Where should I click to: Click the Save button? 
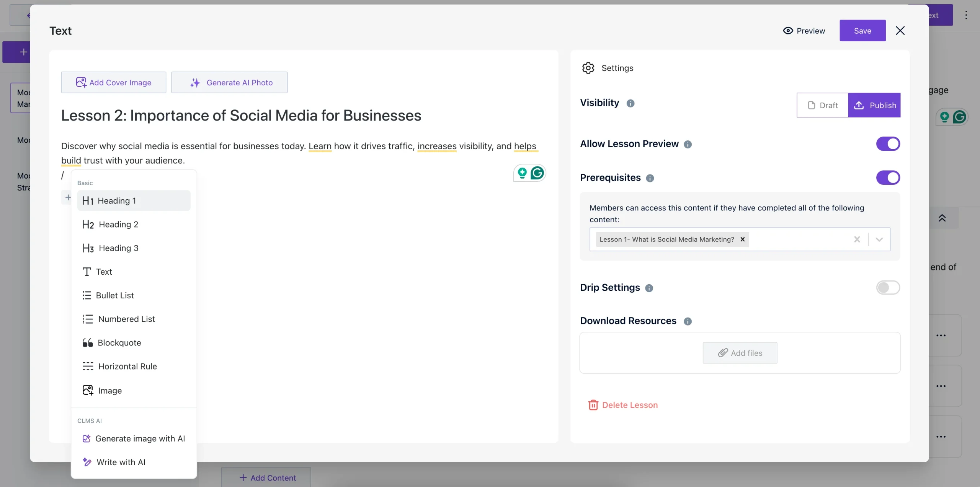tap(862, 31)
